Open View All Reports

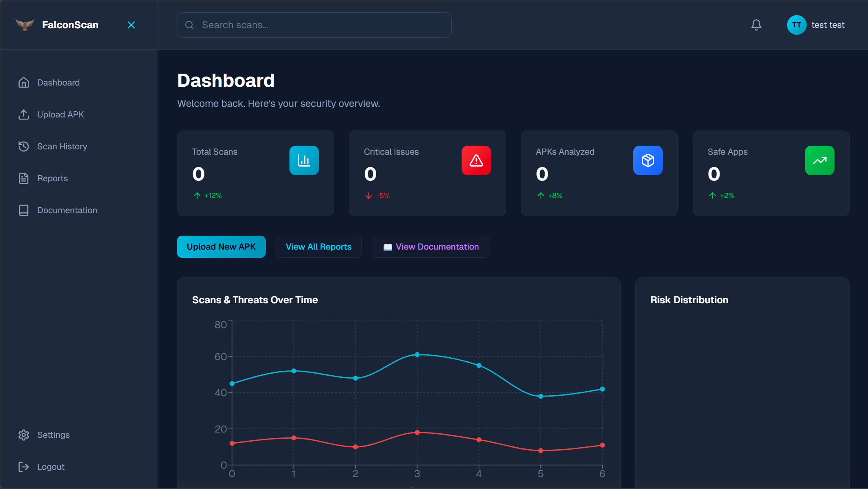318,247
